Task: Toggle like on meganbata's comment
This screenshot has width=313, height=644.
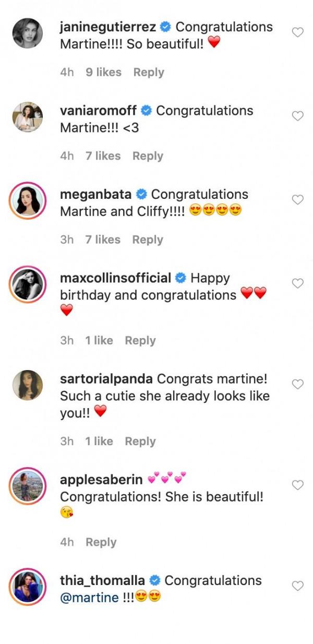Action: pyautogui.click(x=297, y=200)
